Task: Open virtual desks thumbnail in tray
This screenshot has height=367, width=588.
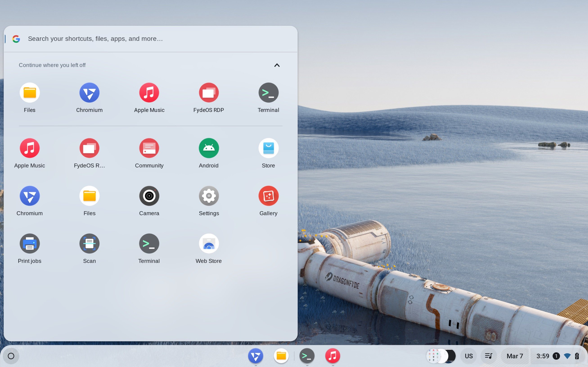Action: pos(441,356)
